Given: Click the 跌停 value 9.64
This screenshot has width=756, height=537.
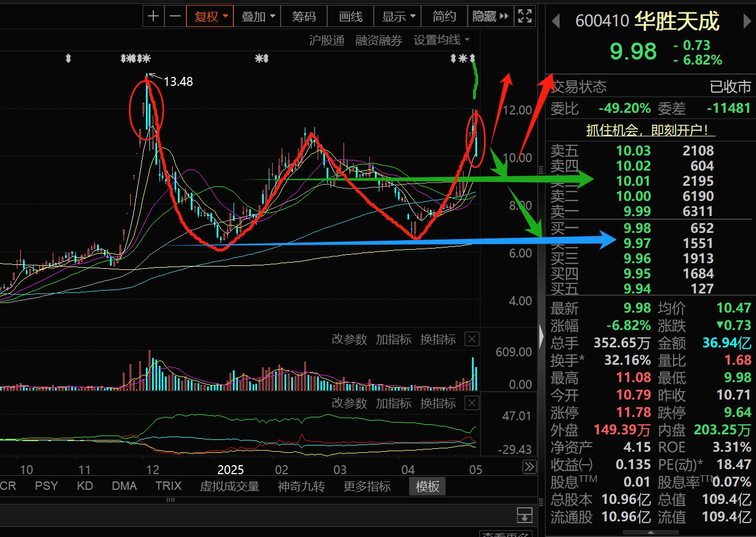Looking at the screenshot, I should tap(737, 412).
